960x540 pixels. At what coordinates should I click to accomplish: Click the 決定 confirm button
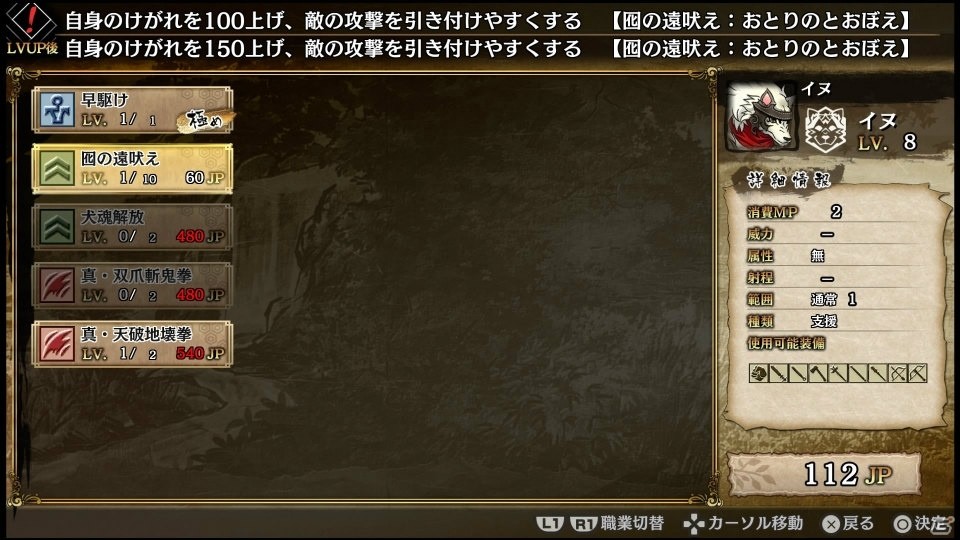click(923, 523)
